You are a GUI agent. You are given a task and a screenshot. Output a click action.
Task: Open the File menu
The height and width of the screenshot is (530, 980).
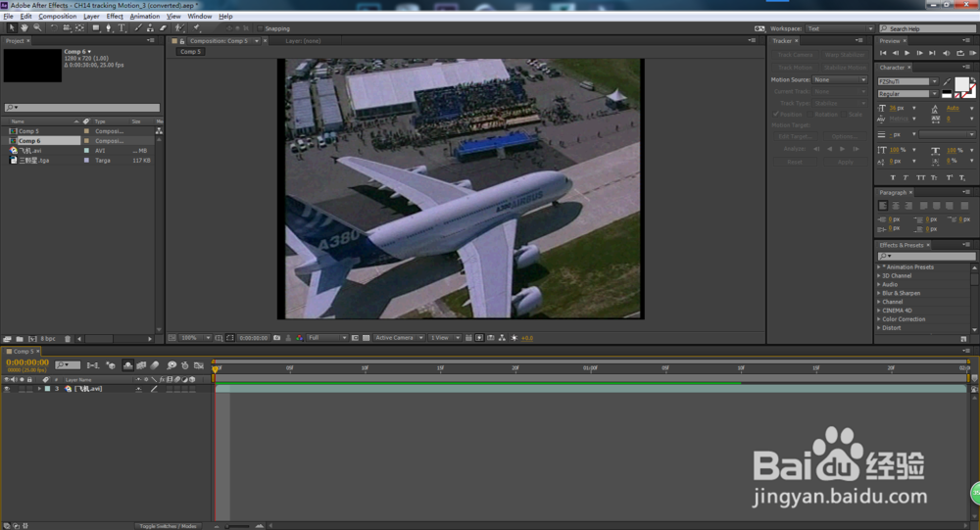tap(8, 17)
